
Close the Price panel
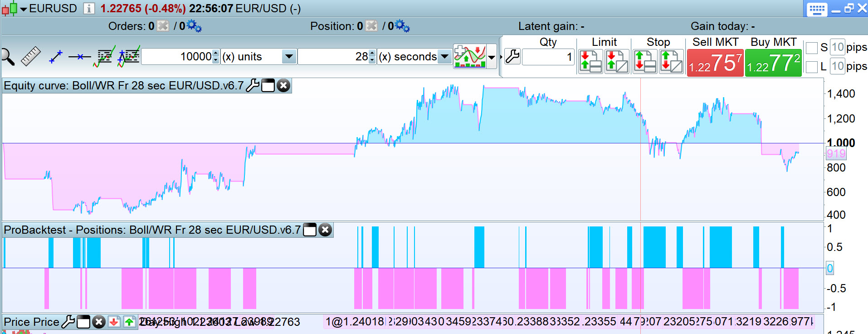(x=99, y=322)
